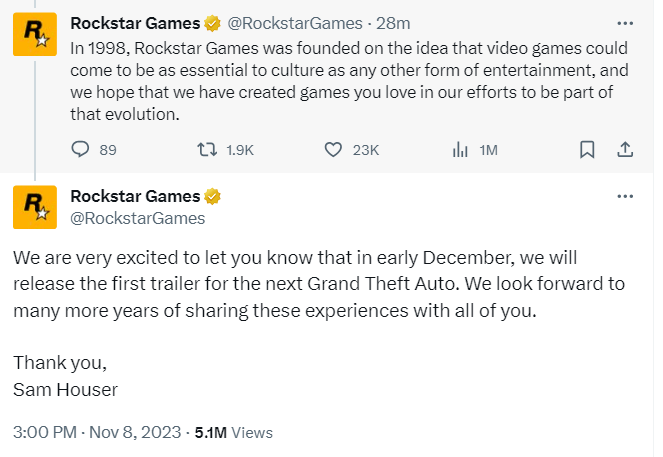Click the reply icon on the first tweet
The image size is (663, 457).
coord(80,149)
